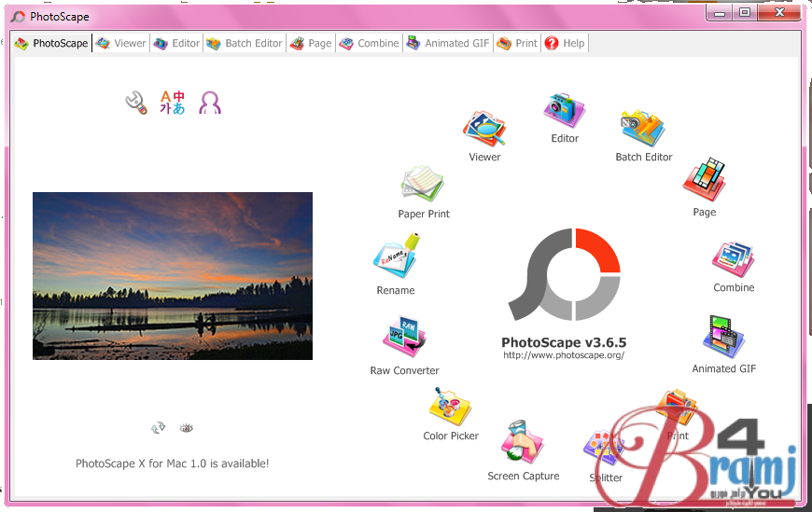Change the language with the multilingual icon
Viewport: 812px width, 512px height.
[173, 103]
